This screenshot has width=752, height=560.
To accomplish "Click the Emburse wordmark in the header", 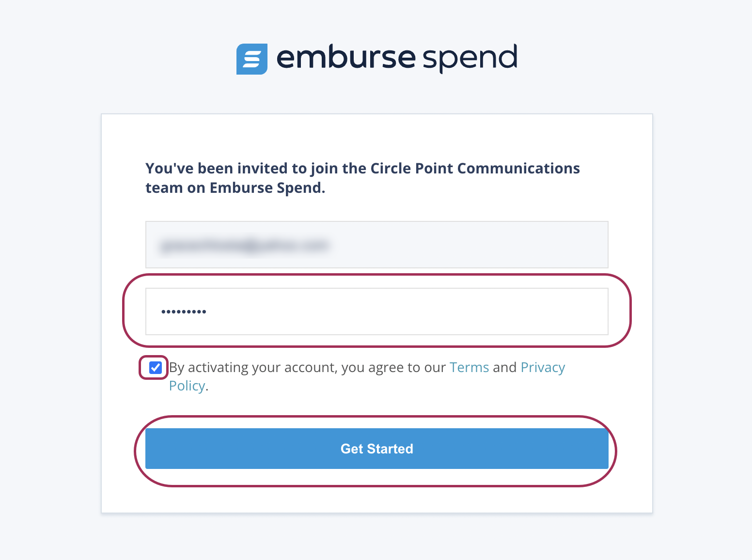I will (346, 58).
